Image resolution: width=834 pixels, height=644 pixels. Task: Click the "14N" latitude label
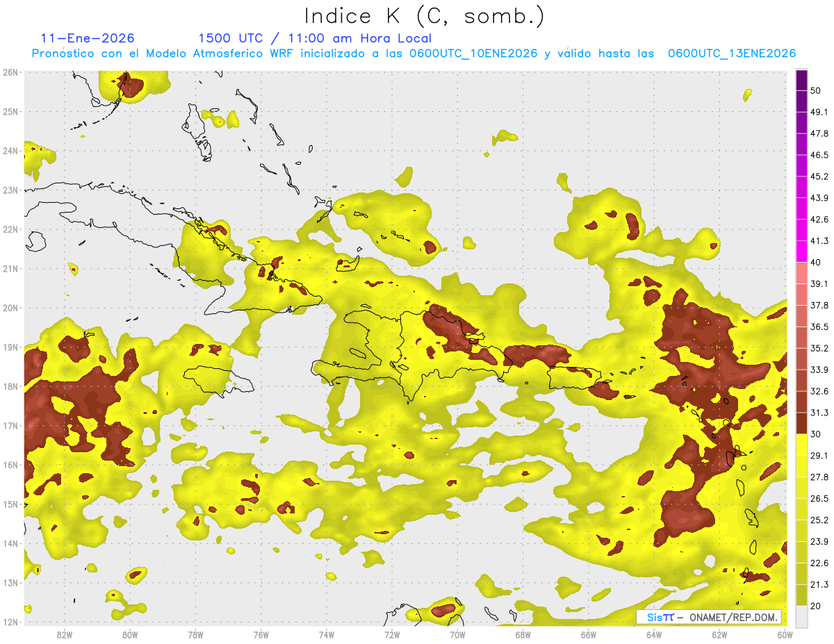pos(10,543)
